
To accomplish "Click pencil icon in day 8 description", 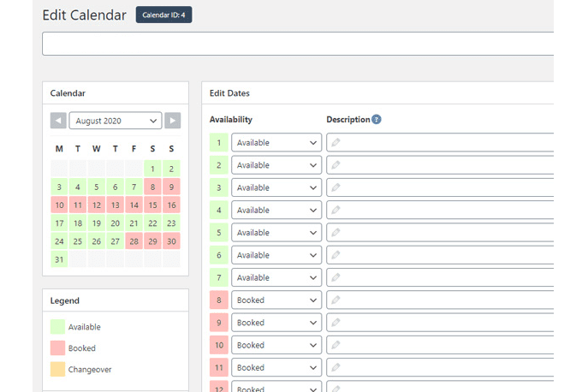I will click(336, 300).
